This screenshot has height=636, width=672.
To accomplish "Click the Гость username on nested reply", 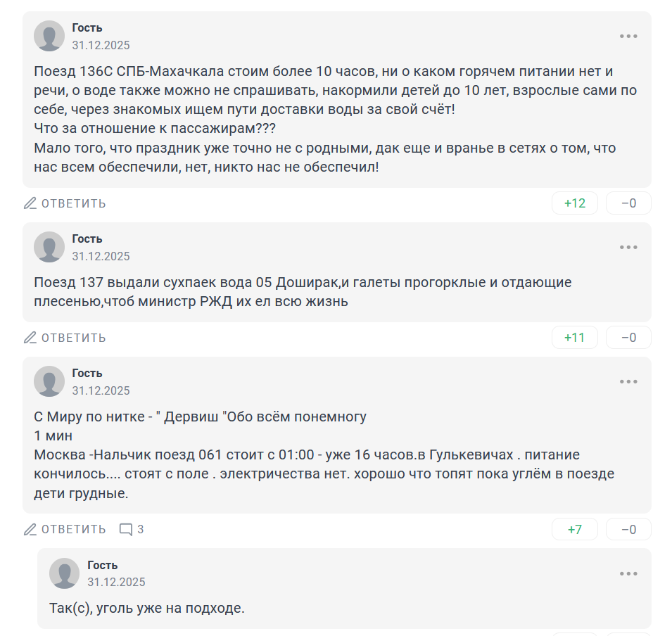I will click(103, 565).
